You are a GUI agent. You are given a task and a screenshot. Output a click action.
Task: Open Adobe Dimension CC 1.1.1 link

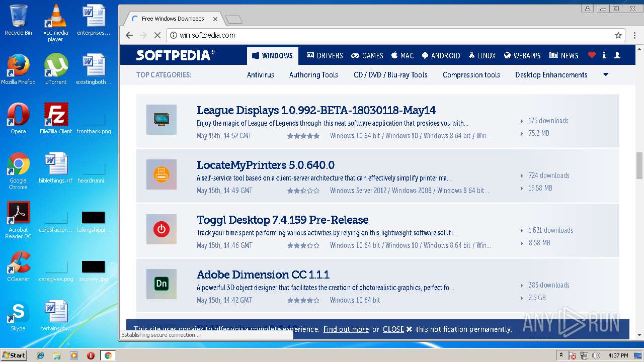click(x=263, y=275)
